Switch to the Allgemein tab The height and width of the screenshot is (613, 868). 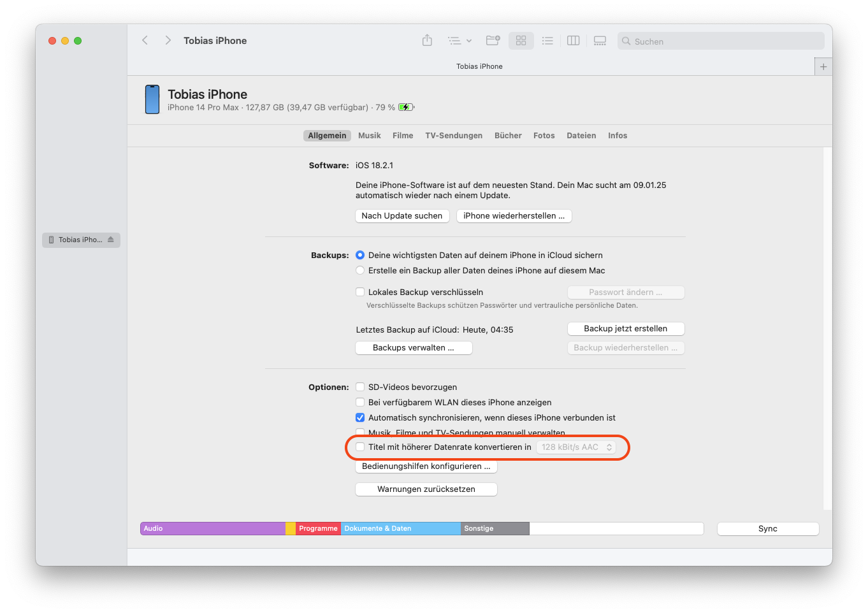coord(327,136)
